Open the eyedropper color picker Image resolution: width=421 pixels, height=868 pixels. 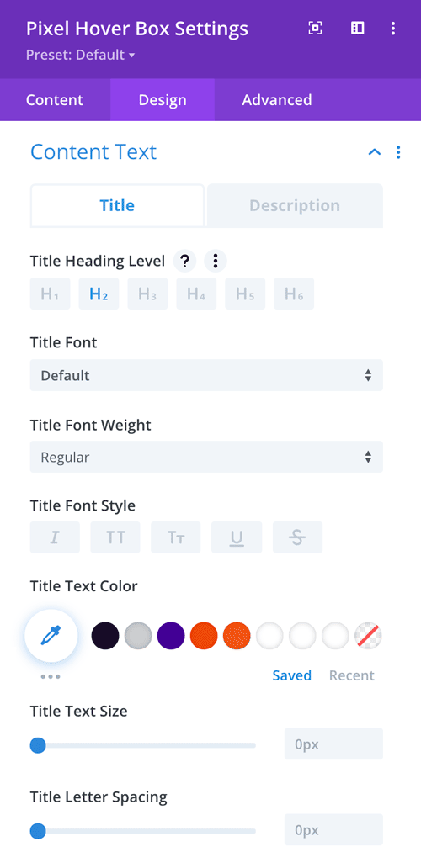click(x=51, y=636)
